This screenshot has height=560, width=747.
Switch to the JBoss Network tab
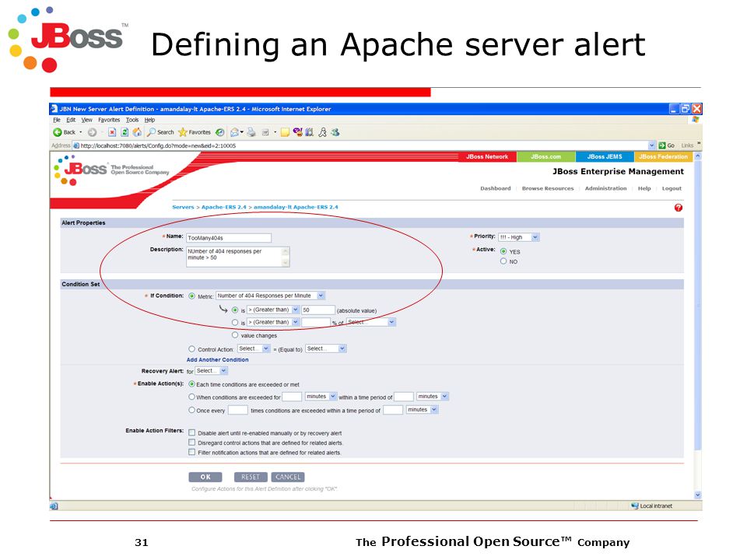[487, 156]
